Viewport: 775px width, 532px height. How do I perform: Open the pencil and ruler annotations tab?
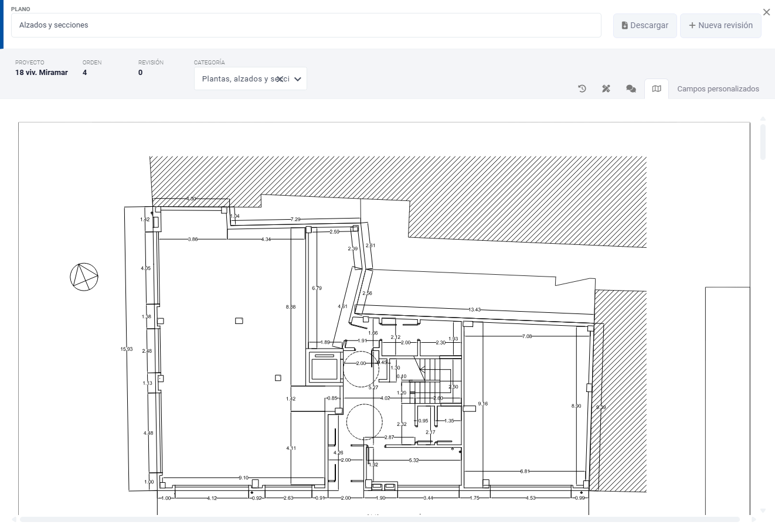606,89
